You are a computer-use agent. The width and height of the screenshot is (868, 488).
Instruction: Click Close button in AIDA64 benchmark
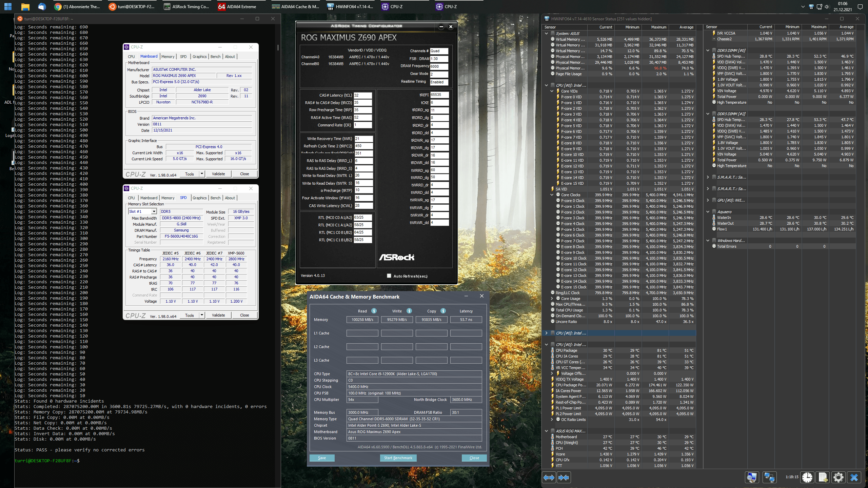pyautogui.click(x=474, y=458)
